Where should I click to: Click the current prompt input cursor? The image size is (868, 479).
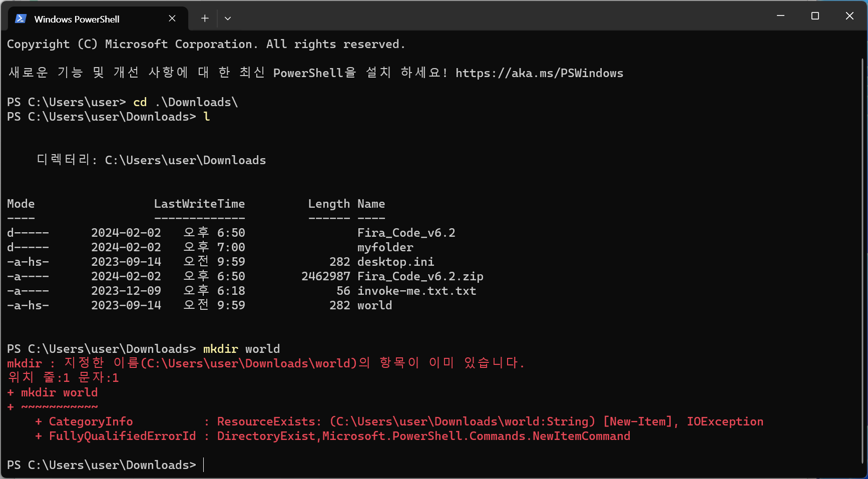[x=204, y=465]
